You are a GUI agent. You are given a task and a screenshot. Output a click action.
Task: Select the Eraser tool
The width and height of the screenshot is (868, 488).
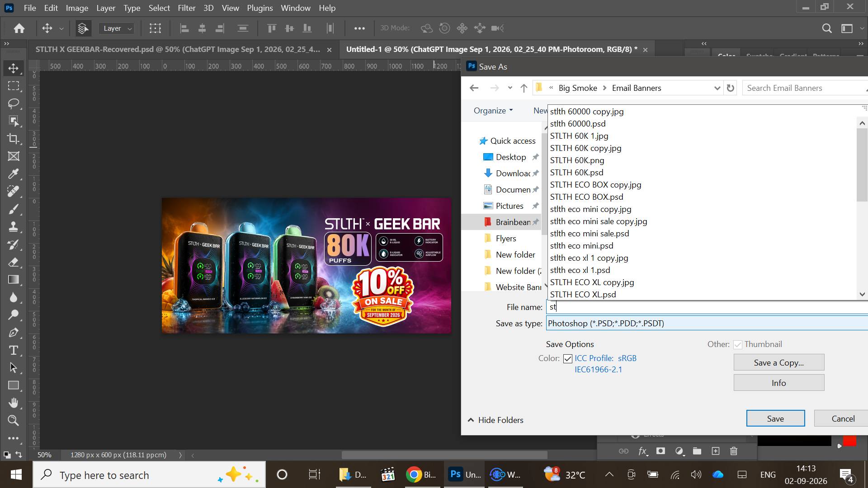[x=14, y=262]
